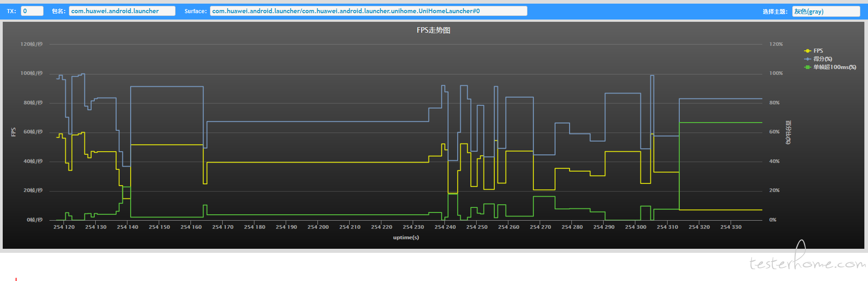Click the 254 280 x-axis label
The image size is (868, 281).
572,227
